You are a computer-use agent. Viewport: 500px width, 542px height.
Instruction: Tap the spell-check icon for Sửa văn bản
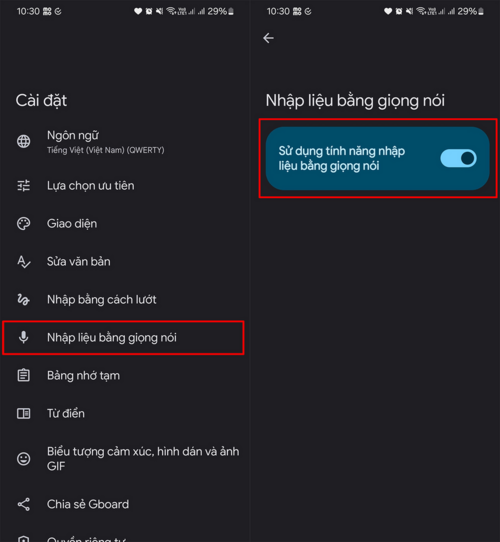24,262
